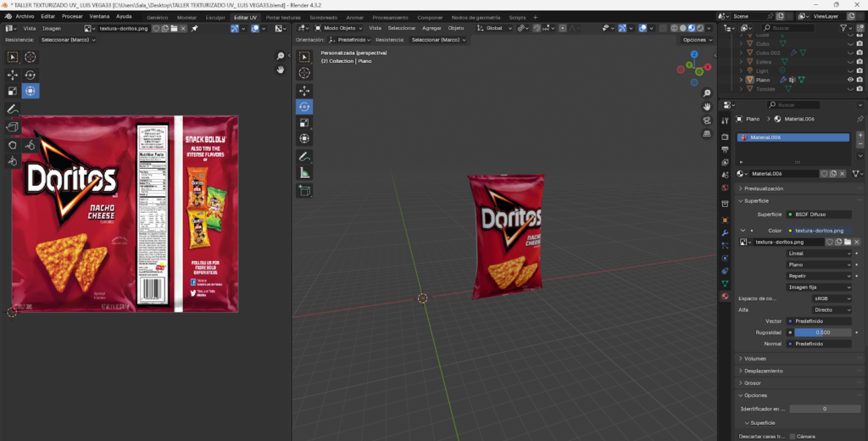868x441 pixels.
Task: Open Seleccionar (Marco) dropdown in UV editor
Action: coord(68,40)
